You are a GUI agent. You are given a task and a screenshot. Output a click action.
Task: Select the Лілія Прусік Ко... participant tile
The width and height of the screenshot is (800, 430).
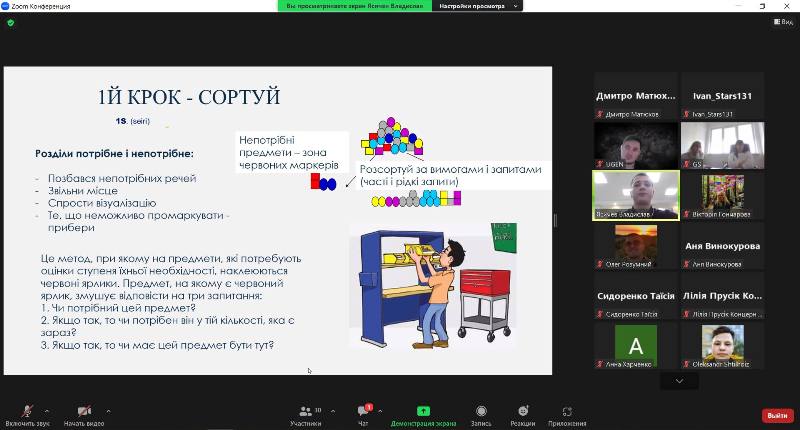coord(722,295)
